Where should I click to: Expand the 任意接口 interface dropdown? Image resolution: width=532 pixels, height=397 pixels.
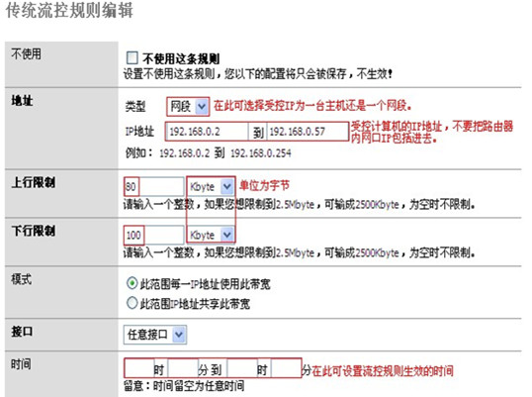click(x=155, y=335)
